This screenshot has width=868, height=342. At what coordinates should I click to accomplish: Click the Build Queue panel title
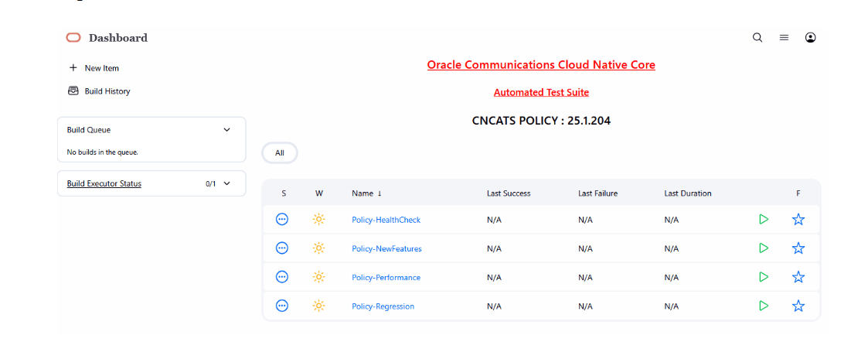point(89,130)
